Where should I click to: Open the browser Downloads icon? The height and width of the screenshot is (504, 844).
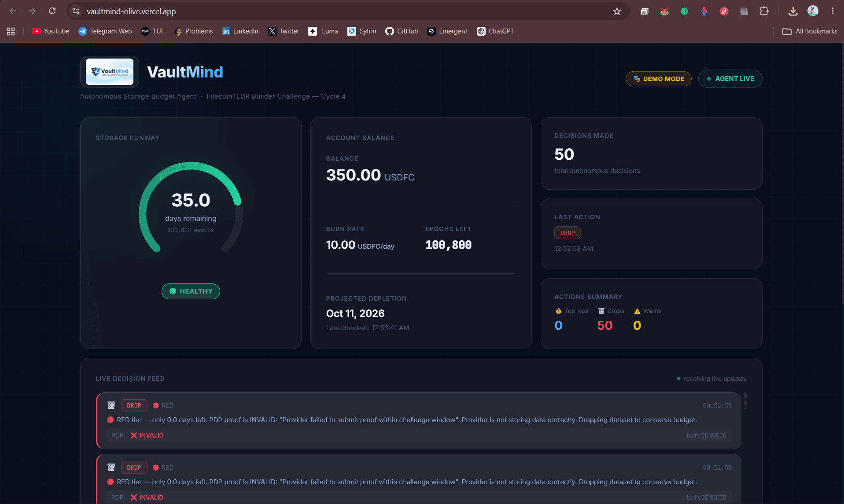click(793, 11)
